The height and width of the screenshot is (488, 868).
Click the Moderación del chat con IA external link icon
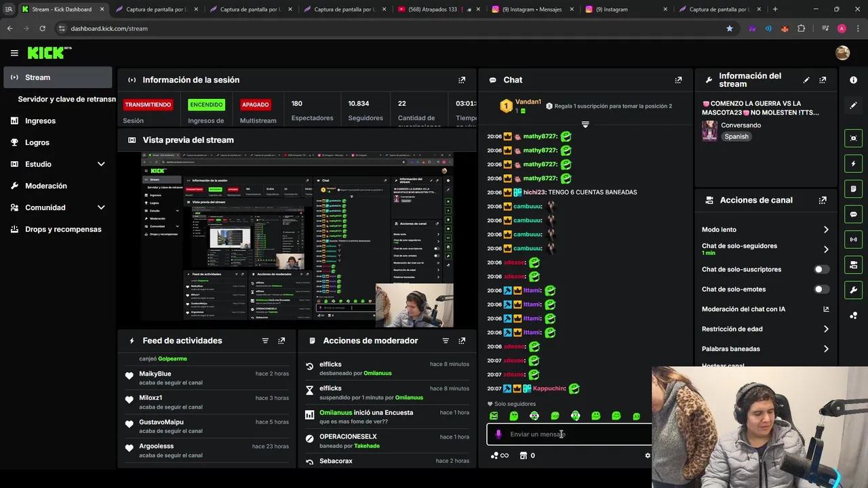tap(826, 309)
